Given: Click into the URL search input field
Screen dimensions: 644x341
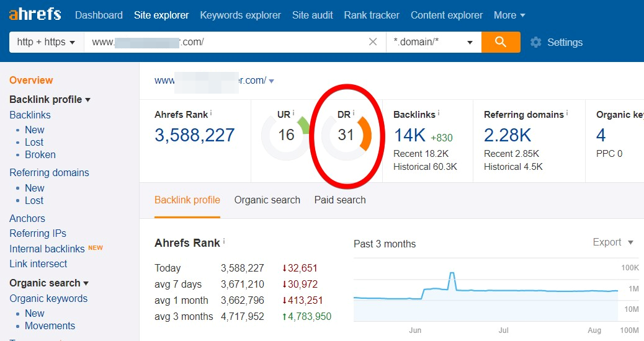Looking at the screenshot, I should click(223, 42).
